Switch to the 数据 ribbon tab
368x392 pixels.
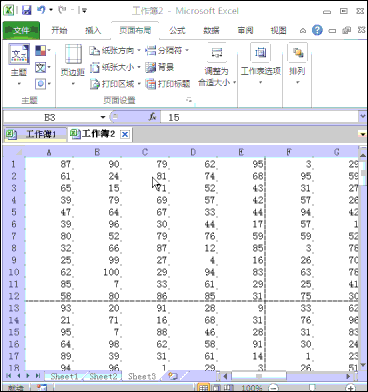click(x=211, y=31)
